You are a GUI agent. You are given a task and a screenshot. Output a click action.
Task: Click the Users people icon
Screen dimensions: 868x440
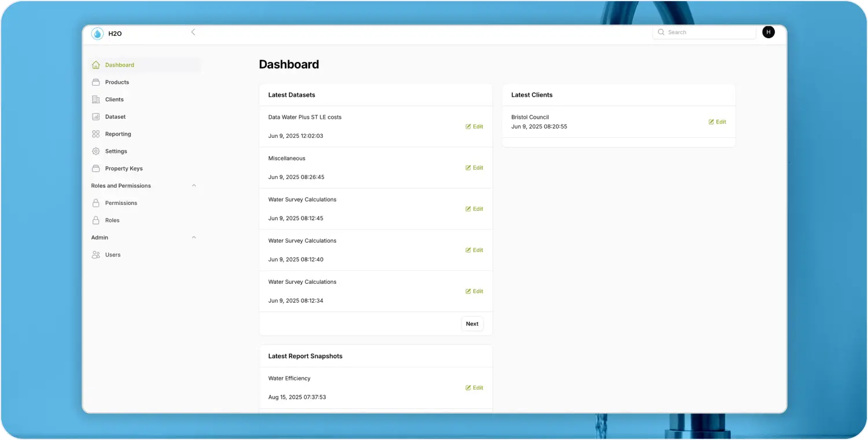pos(96,255)
